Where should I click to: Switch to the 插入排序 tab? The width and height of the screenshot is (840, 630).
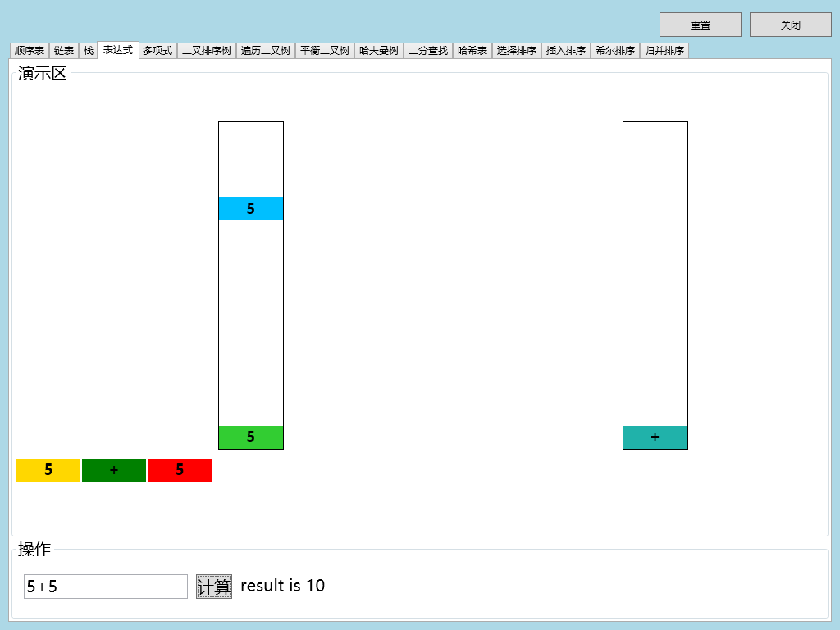tap(566, 51)
